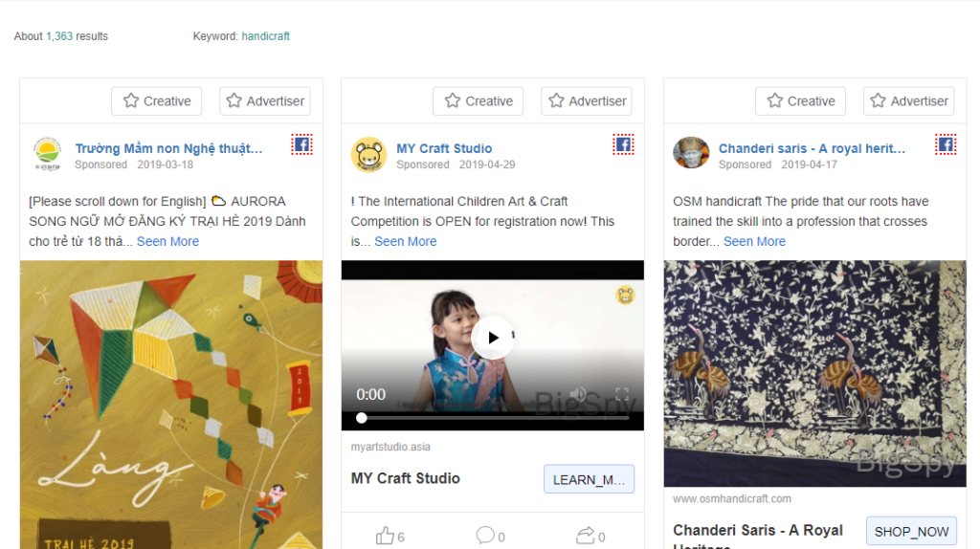Image resolution: width=980 pixels, height=549 pixels.
Task: Open the kite illustration ad image
Action: coord(171,405)
